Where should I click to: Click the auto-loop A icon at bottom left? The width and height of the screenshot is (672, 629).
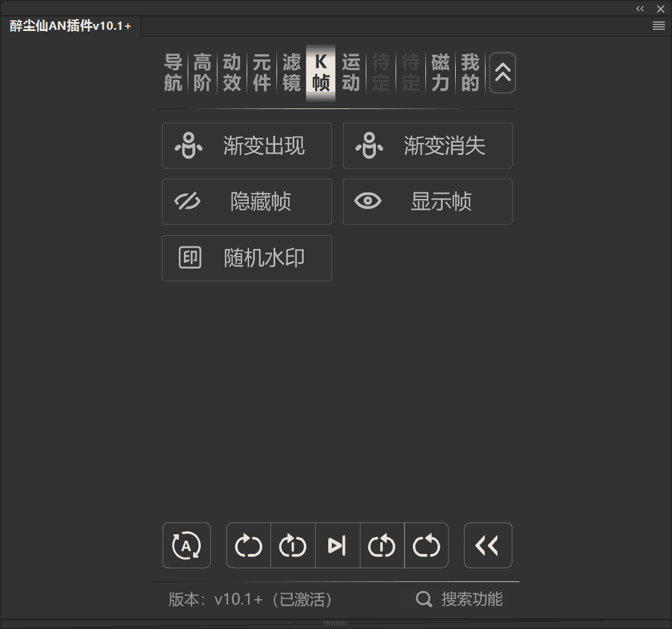[186, 545]
